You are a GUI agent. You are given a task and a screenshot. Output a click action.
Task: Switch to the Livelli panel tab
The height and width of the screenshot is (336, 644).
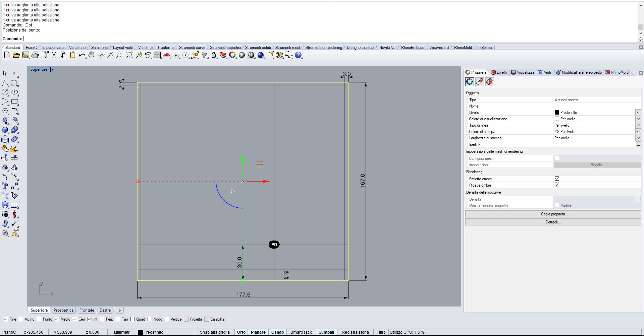[x=499, y=72]
